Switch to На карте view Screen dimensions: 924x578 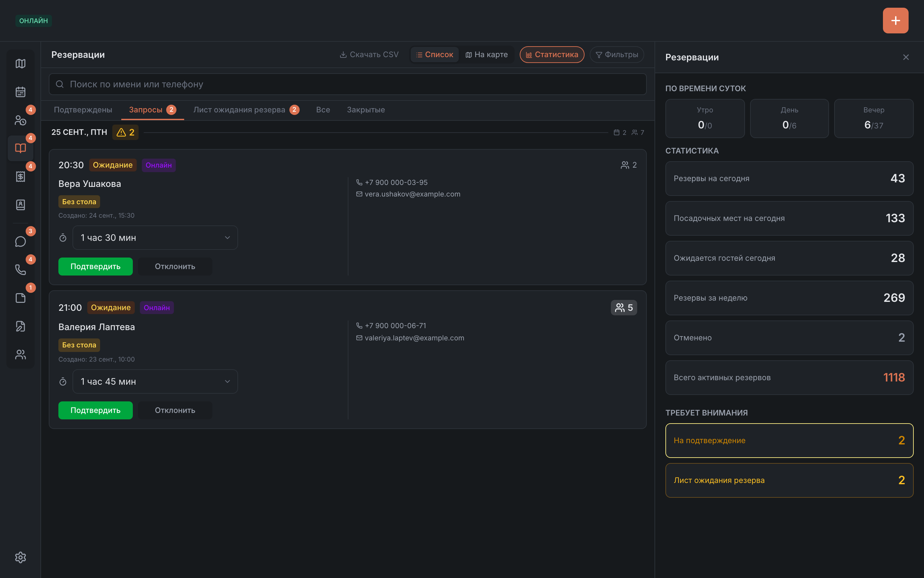[x=486, y=55]
